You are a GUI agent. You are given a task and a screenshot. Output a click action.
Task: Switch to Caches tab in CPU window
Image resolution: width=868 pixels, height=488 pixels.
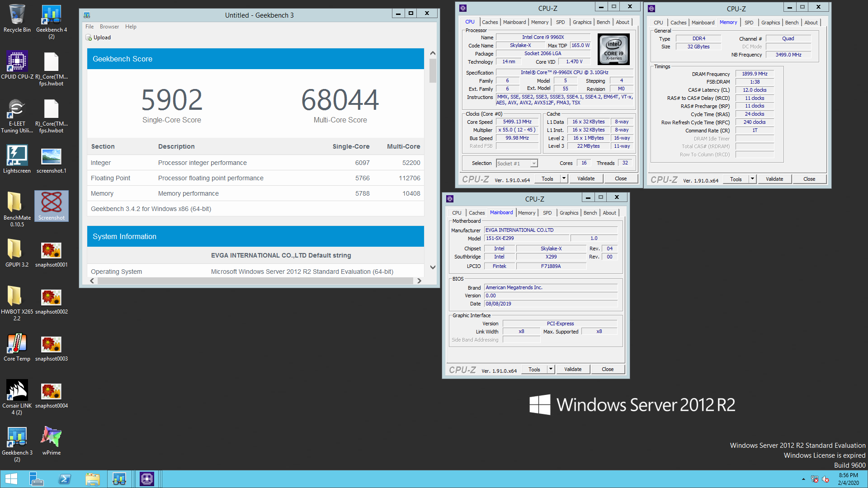pyautogui.click(x=490, y=22)
